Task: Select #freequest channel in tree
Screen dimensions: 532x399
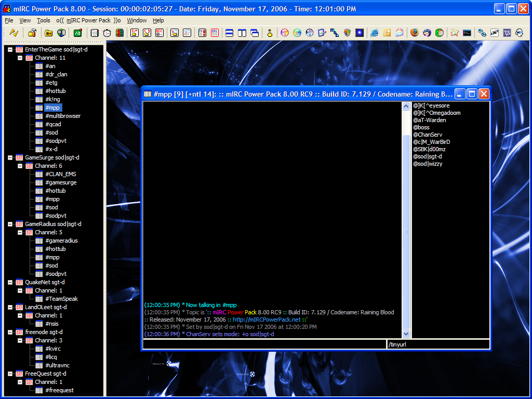Action: [59, 390]
